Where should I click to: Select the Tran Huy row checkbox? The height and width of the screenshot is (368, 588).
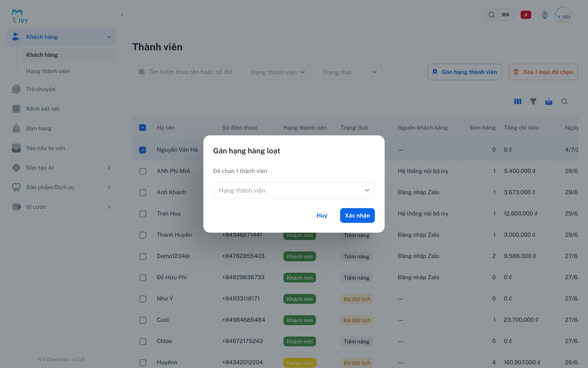pos(143,214)
